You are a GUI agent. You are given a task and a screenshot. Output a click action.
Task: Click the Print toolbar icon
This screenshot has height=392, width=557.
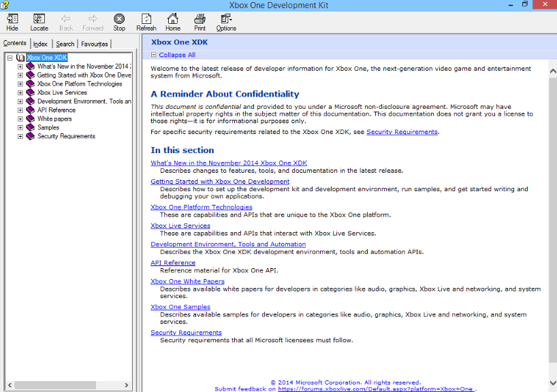[200, 19]
